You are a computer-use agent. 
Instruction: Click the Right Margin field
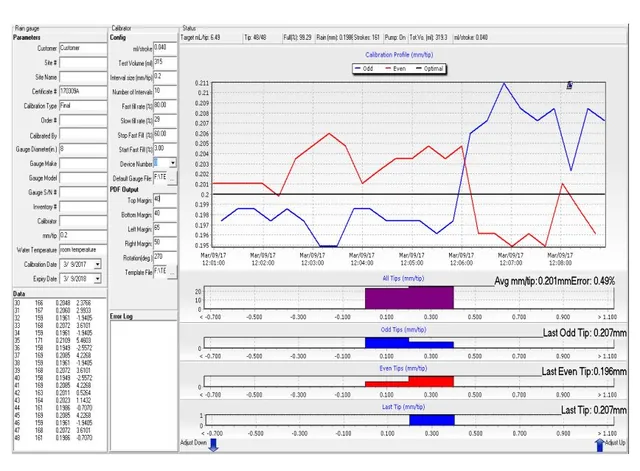[165, 243]
